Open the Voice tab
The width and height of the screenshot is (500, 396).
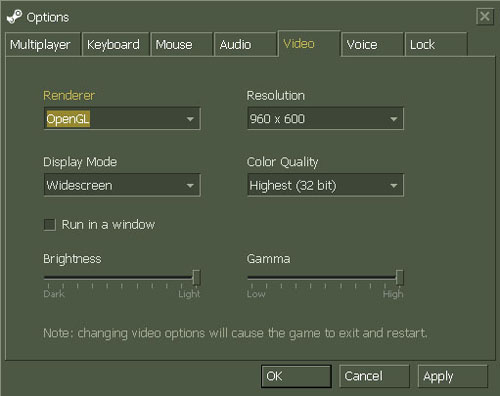(372, 44)
